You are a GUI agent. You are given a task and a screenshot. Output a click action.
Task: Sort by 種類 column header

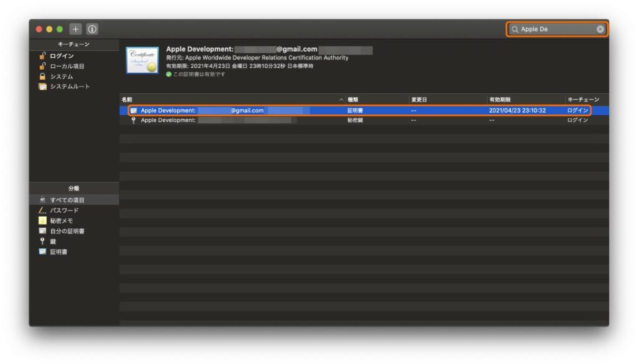click(353, 100)
